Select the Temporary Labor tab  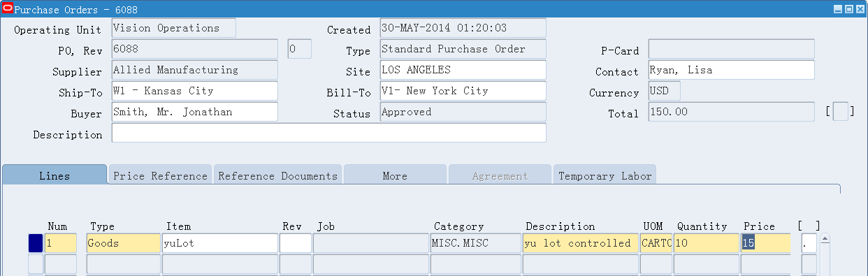click(x=605, y=175)
